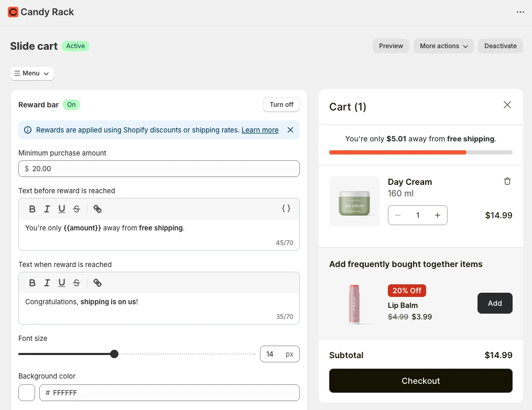
Task: Delete Day Cream with the trash icon
Action: click(x=507, y=181)
